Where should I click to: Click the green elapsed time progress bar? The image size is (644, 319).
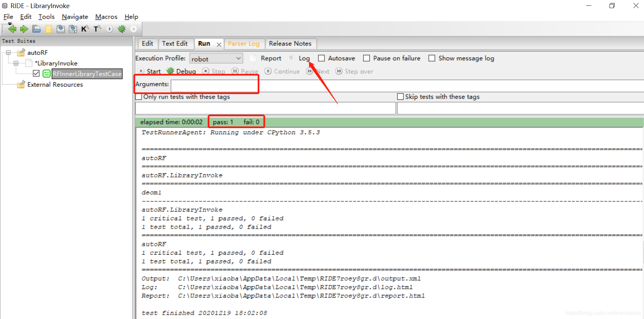389,122
